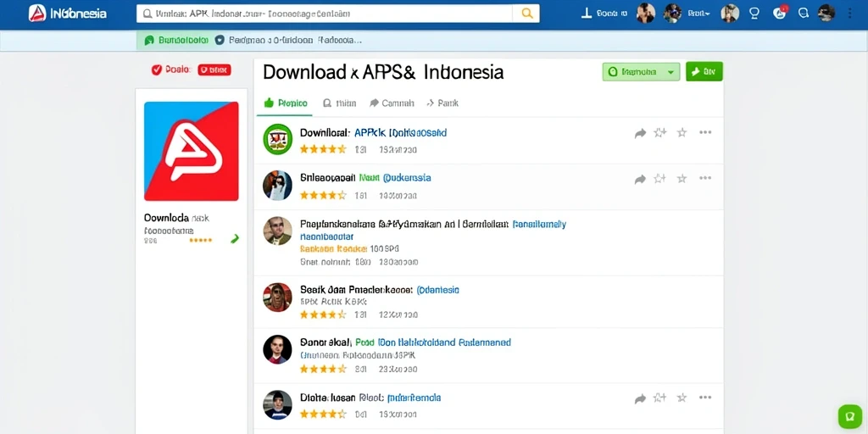Click the red badge button above sidebar

coord(214,70)
